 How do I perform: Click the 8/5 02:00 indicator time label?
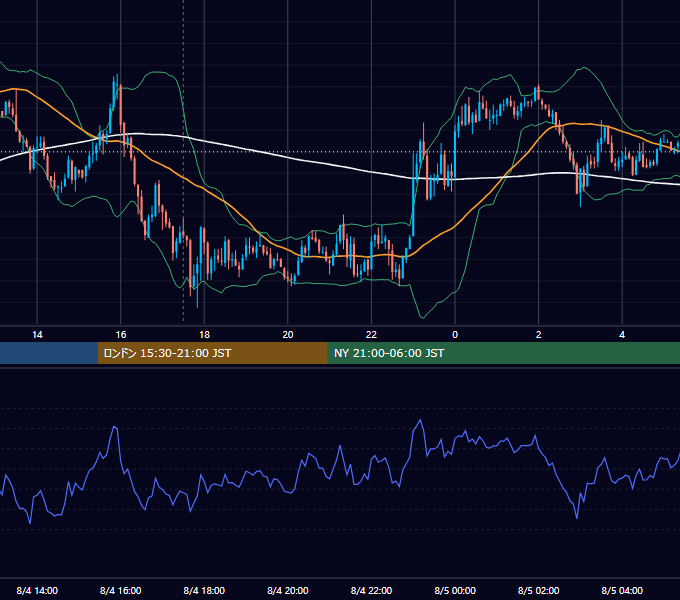(x=539, y=590)
